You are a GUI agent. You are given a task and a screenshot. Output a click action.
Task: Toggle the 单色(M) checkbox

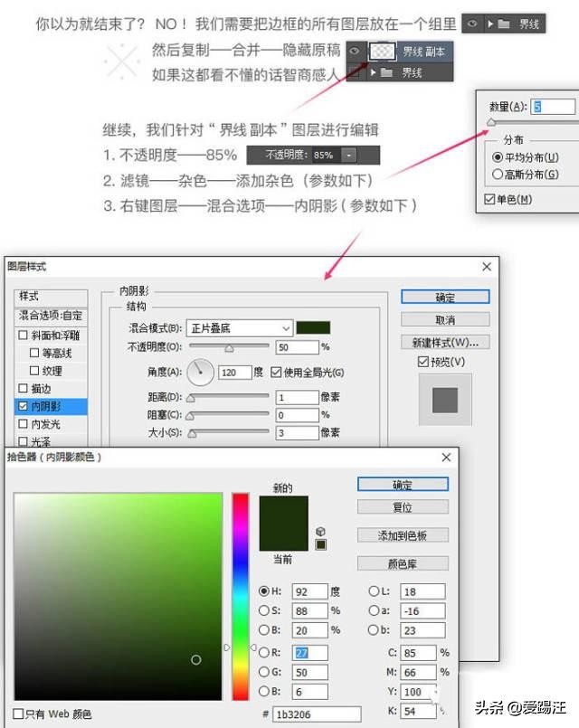(489, 199)
